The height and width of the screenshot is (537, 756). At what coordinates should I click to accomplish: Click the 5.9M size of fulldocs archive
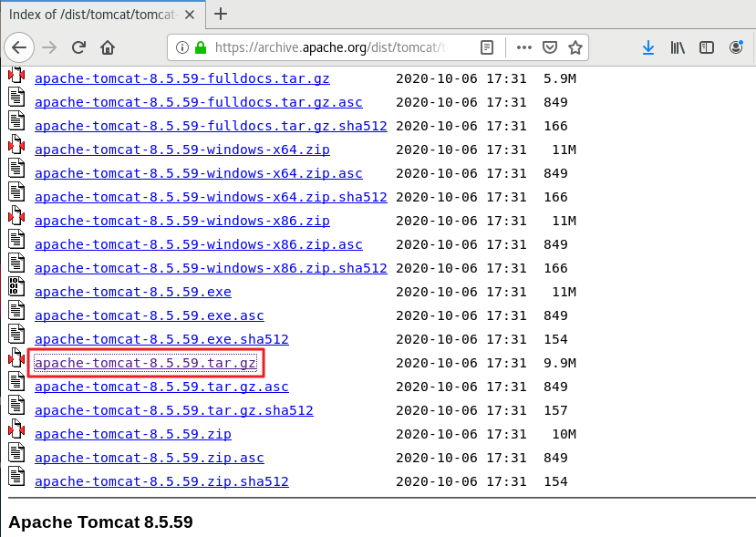pos(560,78)
